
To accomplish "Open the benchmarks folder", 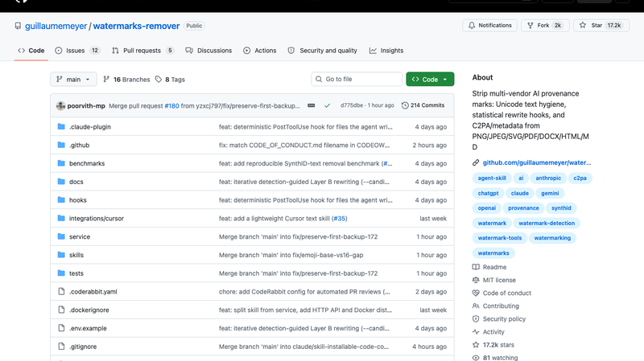I will (87, 163).
